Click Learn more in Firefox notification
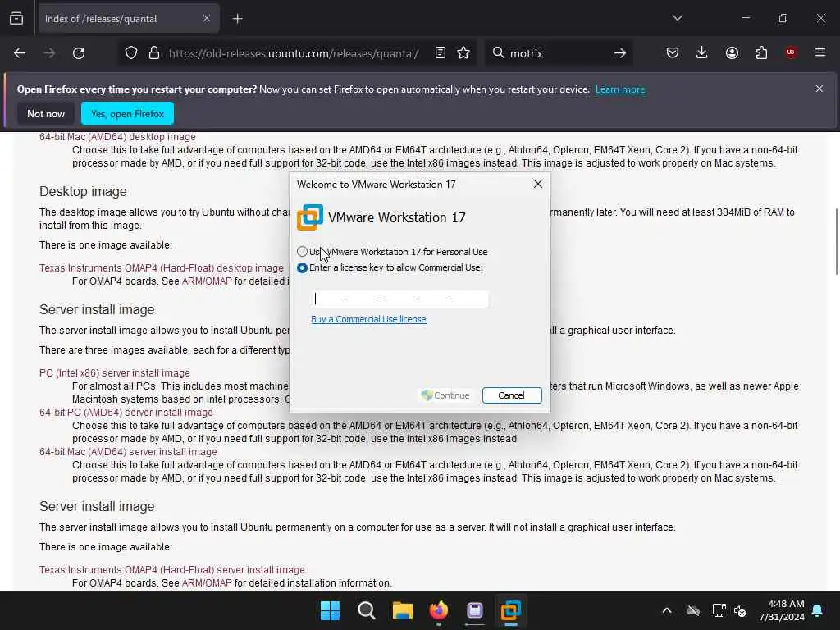This screenshot has width=840, height=630. click(x=620, y=89)
